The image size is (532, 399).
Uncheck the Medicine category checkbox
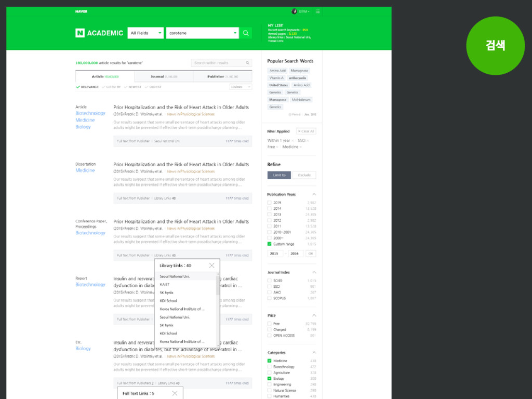(270, 361)
